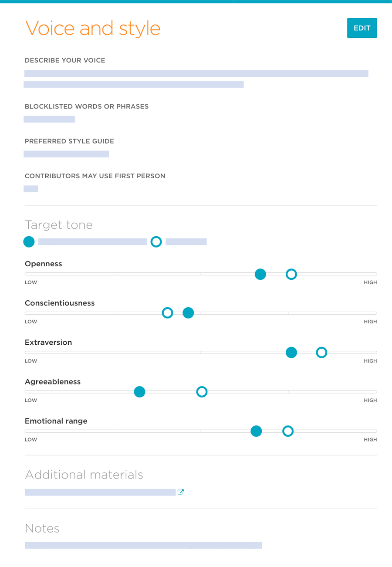Click the first line of the voice description

[196, 74]
